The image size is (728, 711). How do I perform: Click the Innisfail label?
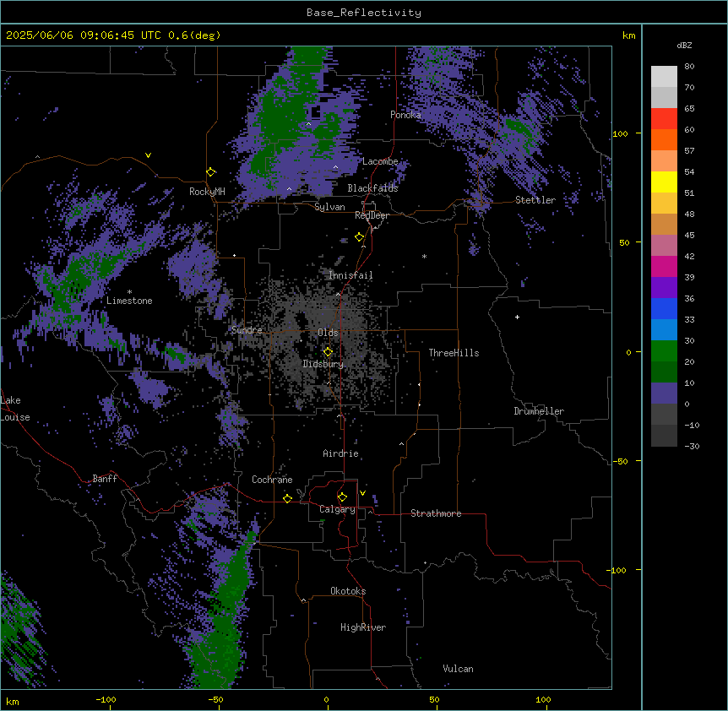click(x=350, y=275)
